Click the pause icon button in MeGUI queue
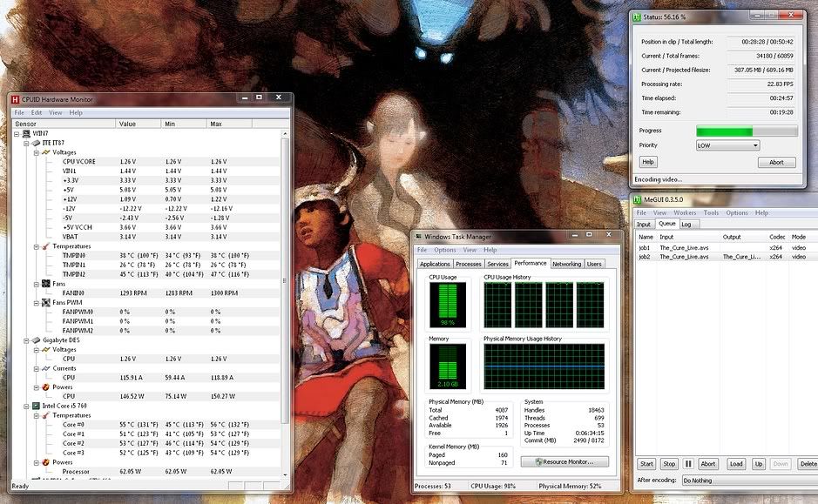The width and height of the screenshot is (818, 504). point(688,464)
